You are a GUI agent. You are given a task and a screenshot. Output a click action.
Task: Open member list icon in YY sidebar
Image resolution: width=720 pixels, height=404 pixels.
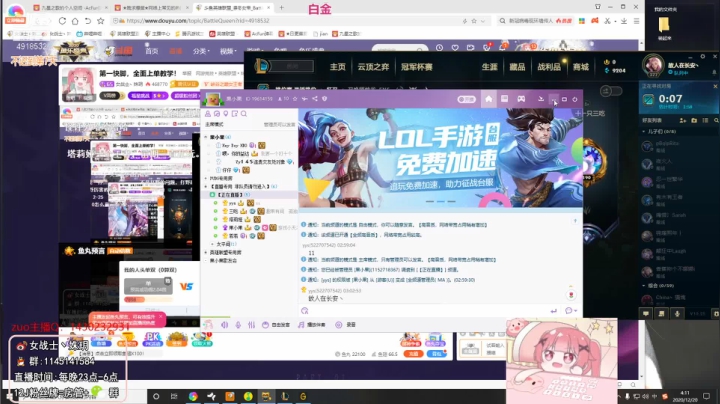click(208, 114)
